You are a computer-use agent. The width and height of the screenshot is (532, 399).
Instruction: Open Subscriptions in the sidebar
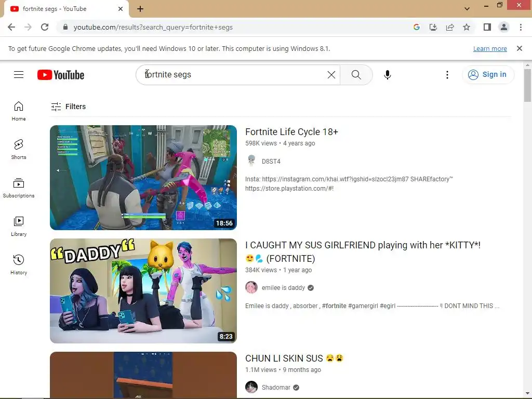(19, 188)
